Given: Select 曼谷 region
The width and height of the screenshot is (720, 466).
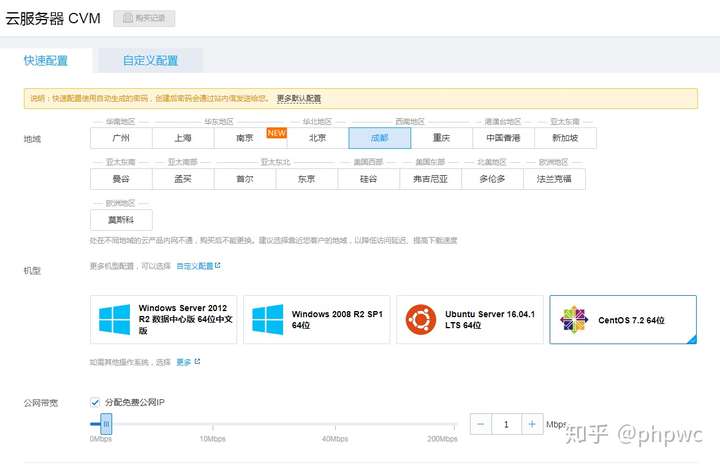Looking at the screenshot, I should tap(121, 179).
